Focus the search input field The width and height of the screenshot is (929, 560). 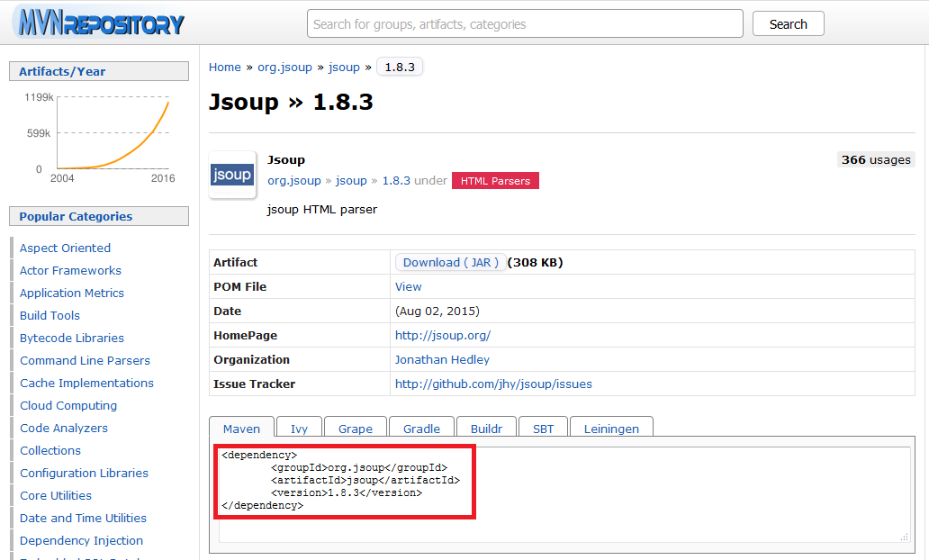tap(525, 24)
